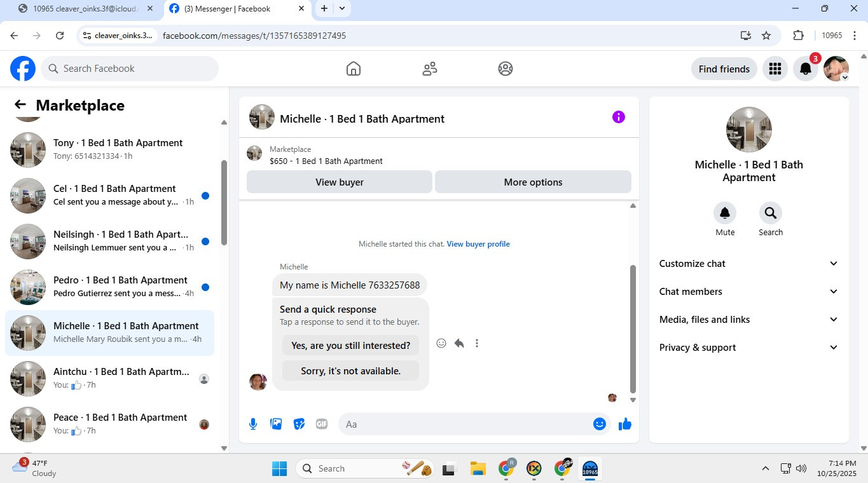Go back using the Marketplace back arrow
Image resolution: width=868 pixels, height=483 pixels.
[x=20, y=105]
